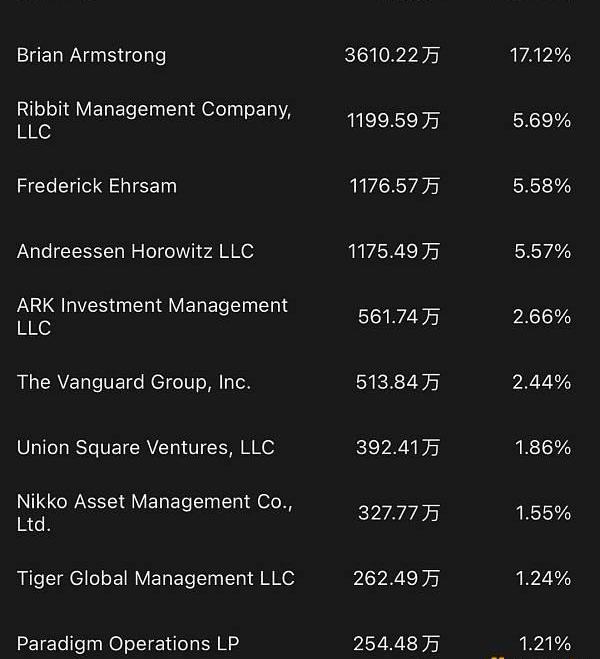This screenshot has width=600, height=659.
Task: Click the 1175.49万 share amount
Action: point(393,251)
